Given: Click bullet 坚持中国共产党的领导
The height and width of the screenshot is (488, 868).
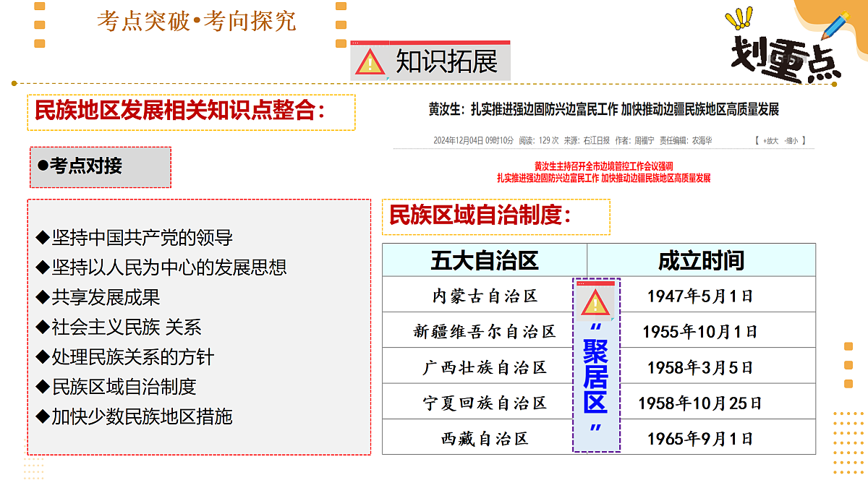Looking at the screenshot, I should tap(135, 238).
